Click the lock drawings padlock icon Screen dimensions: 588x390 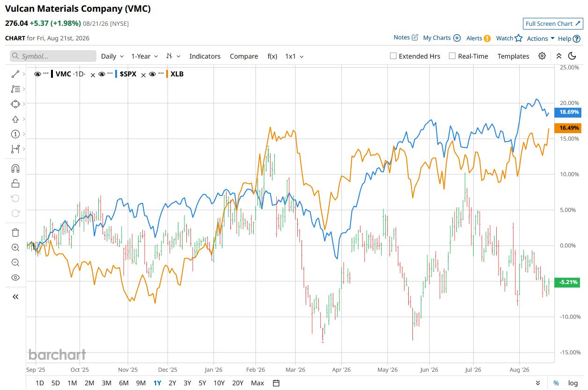tap(15, 183)
